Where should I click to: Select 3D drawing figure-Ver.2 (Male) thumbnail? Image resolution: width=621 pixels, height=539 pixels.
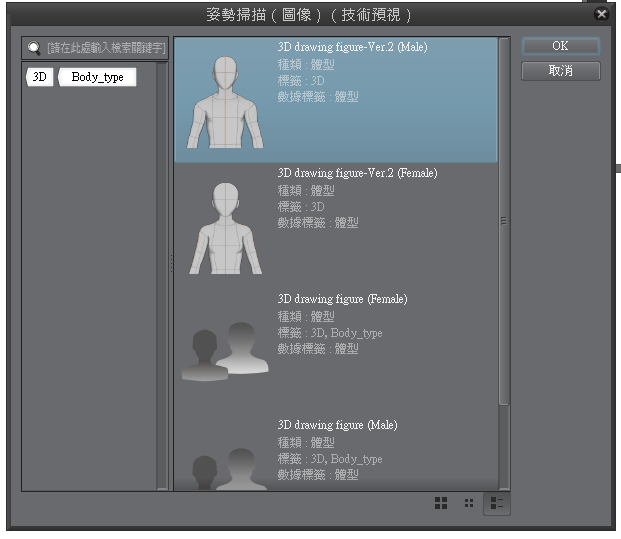click(x=225, y=102)
